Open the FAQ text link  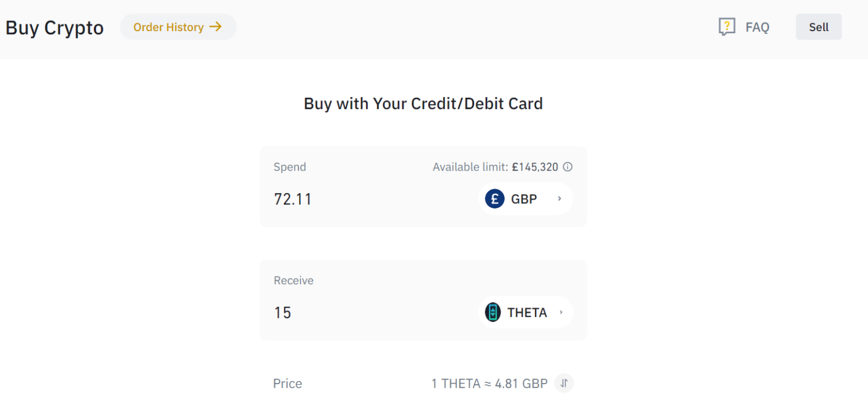pos(757,27)
